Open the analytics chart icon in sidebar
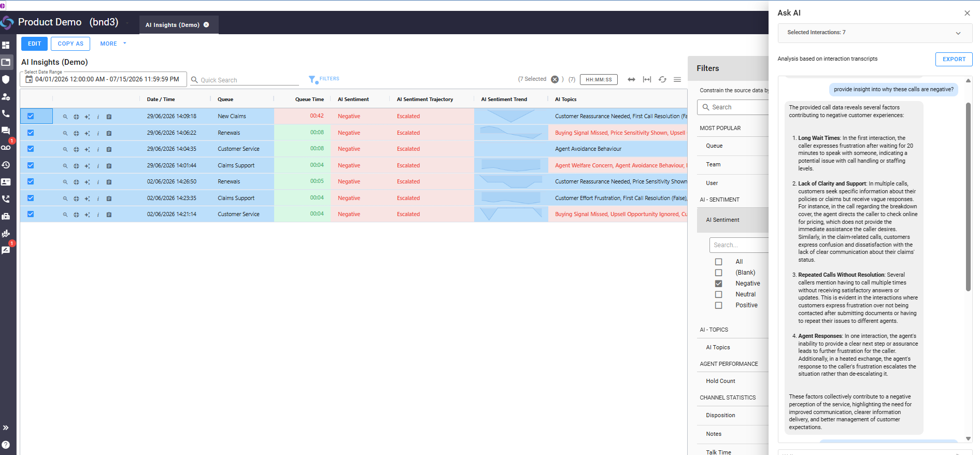 (x=6, y=233)
